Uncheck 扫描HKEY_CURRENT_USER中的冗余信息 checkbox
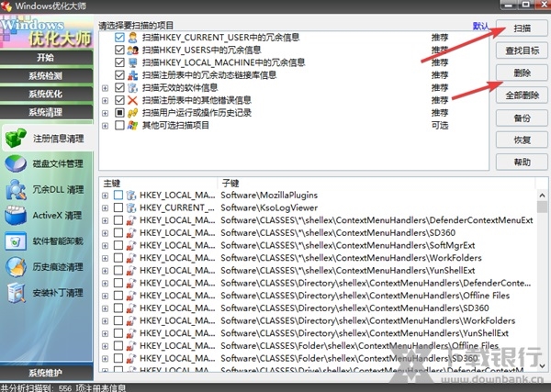551x392 pixels. (x=119, y=38)
